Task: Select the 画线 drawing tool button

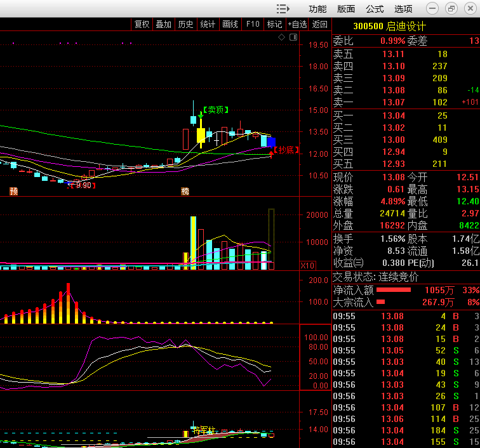Action: (230, 24)
